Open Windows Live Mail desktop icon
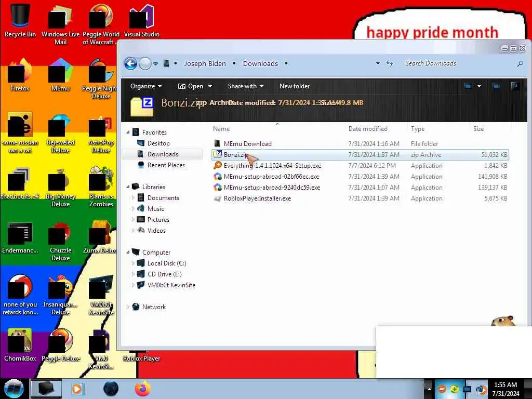 point(60,24)
